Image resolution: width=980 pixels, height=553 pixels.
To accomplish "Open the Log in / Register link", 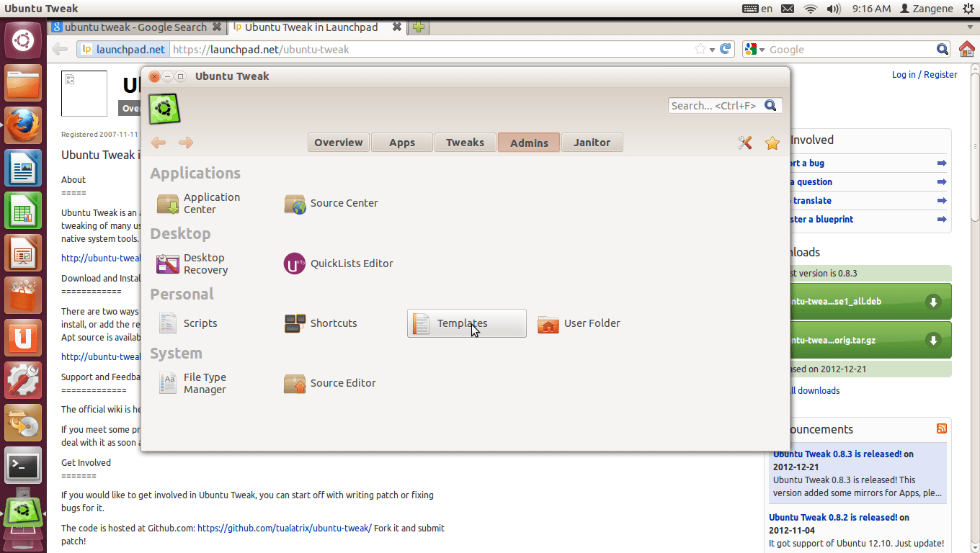I will [x=925, y=74].
